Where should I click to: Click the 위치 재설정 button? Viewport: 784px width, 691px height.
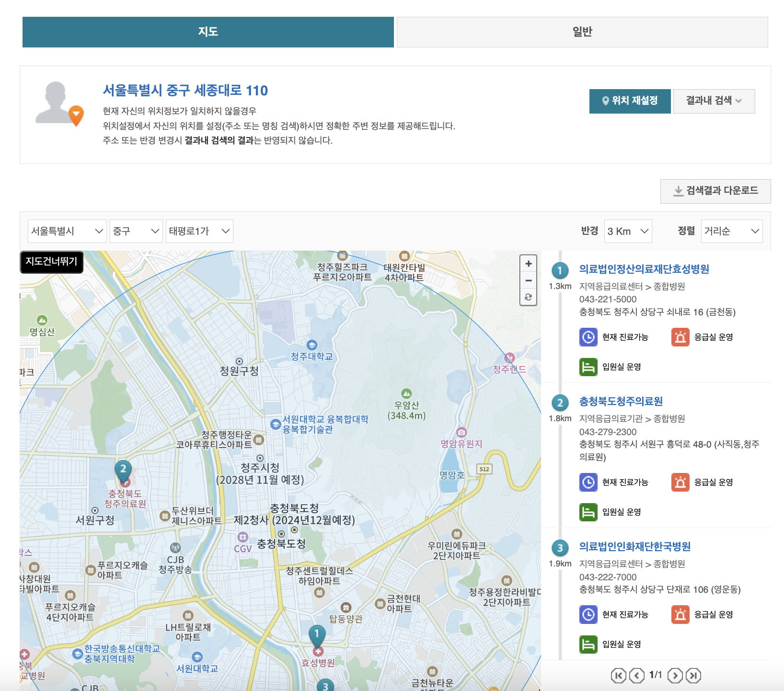tap(630, 101)
